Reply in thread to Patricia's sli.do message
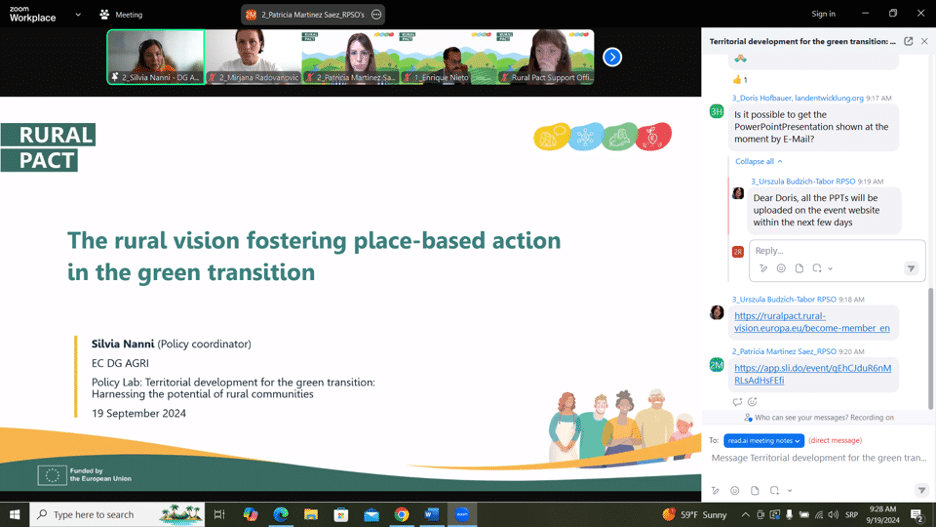The height and width of the screenshot is (528, 936). click(x=737, y=402)
